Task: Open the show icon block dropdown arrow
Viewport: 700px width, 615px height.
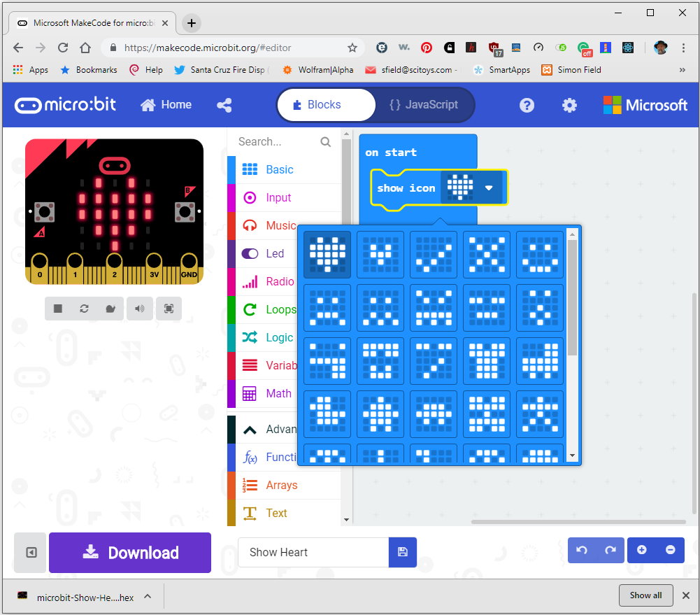Action: pos(489,188)
